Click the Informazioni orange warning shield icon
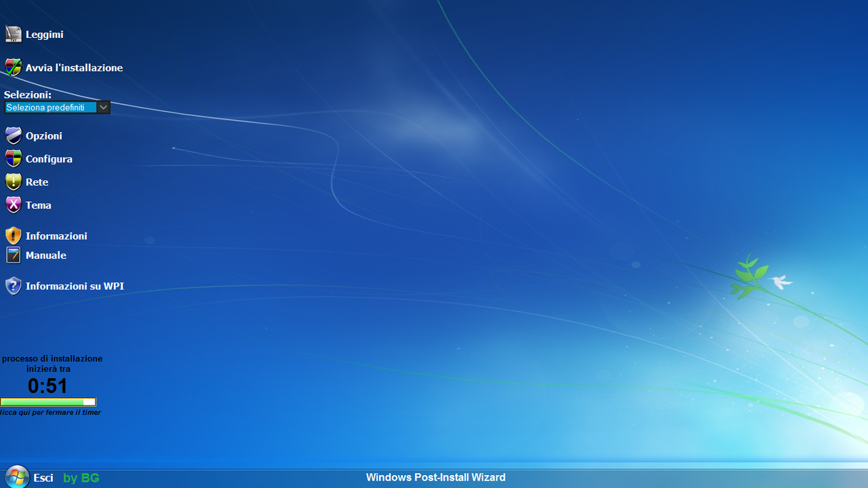 14,236
